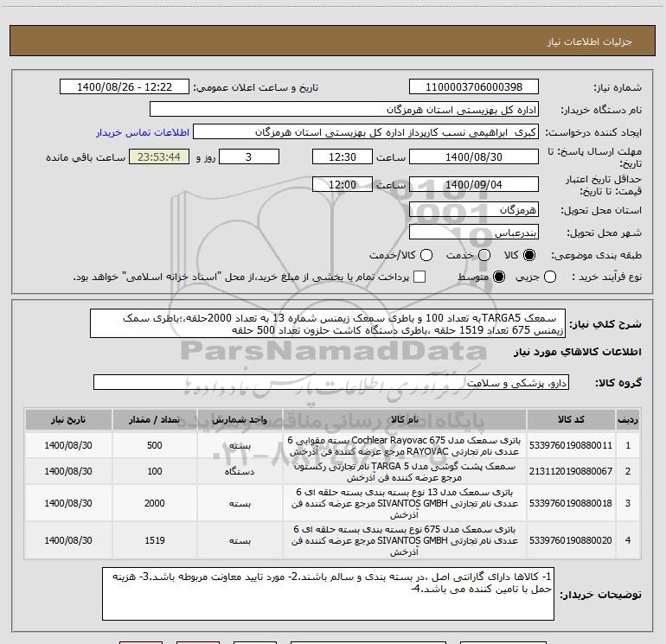
Task: Click item code 2131120190880067
Action: tap(571, 471)
